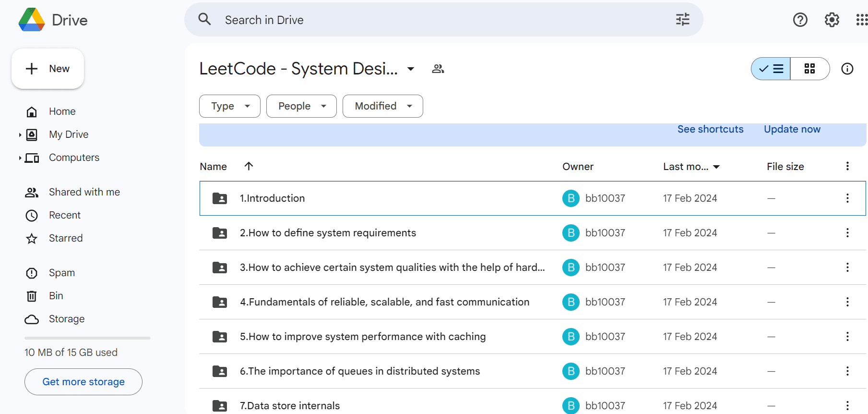Open more actions for 7.Data store internals
Screen dimensions: 868x414
[x=847, y=406]
